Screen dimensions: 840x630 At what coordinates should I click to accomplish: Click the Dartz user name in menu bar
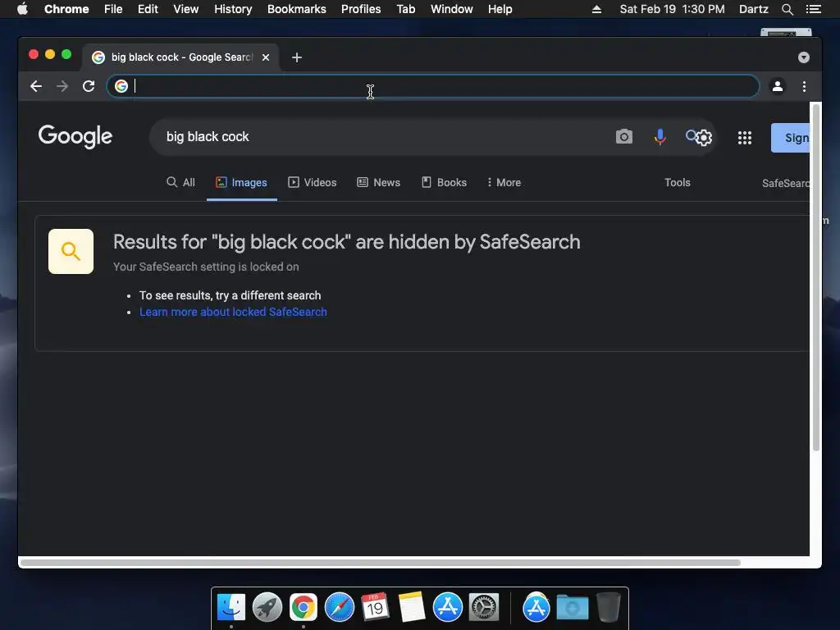tap(753, 9)
